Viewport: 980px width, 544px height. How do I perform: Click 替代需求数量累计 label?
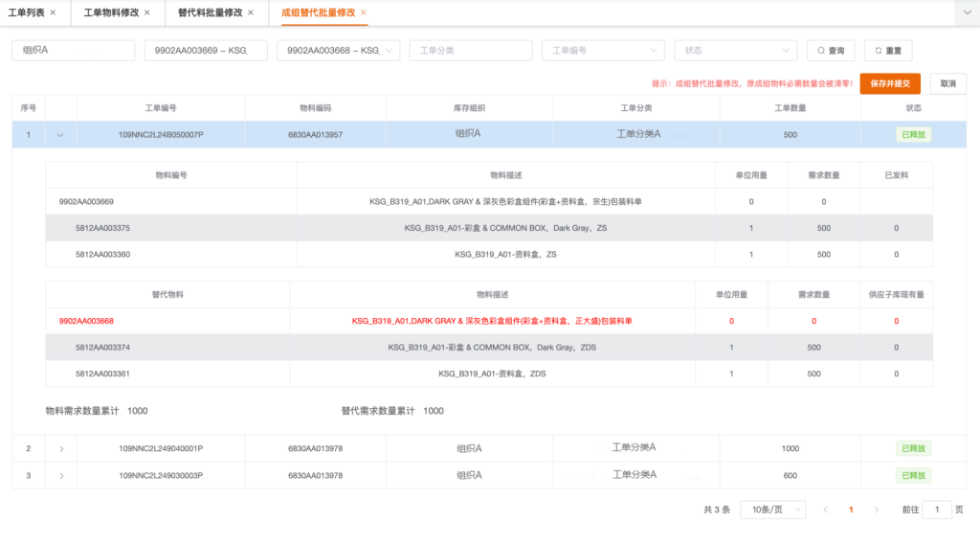pyautogui.click(x=377, y=411)
